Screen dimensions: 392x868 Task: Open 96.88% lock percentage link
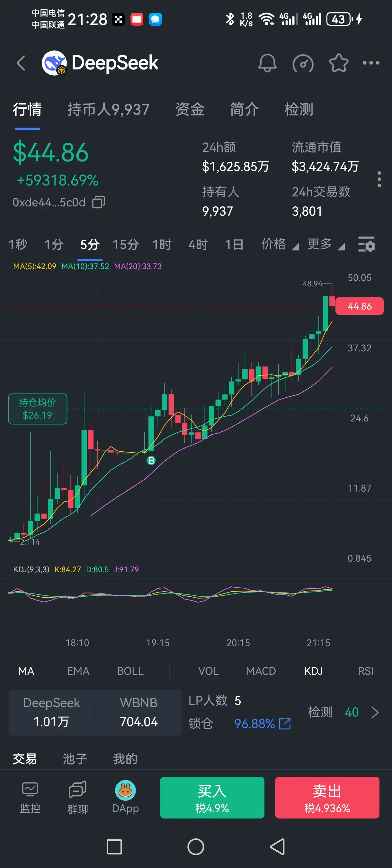pos(254,723)
